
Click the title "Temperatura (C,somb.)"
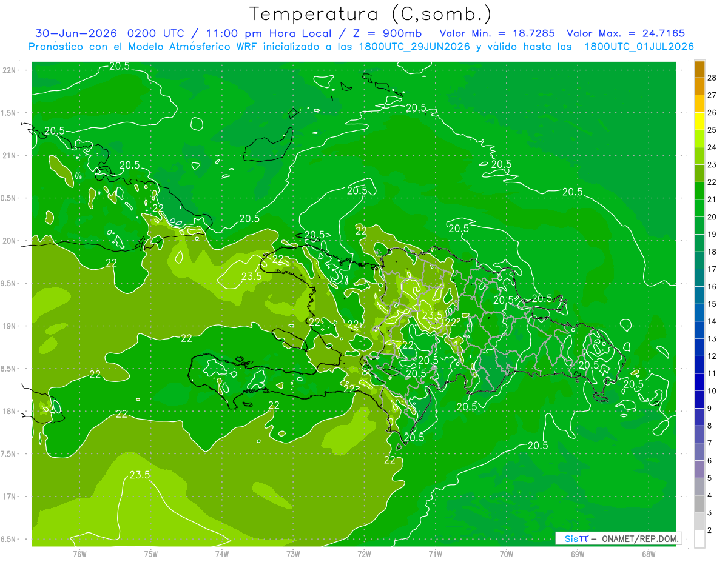pyautogui.click(x=371, y=14)
